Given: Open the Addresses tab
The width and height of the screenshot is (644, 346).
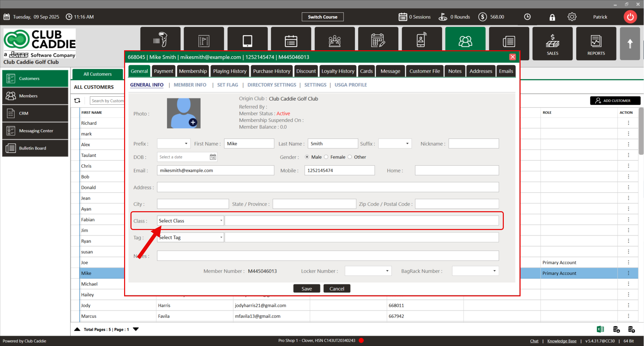Looking at the screenshot, I should pos(481,71).
